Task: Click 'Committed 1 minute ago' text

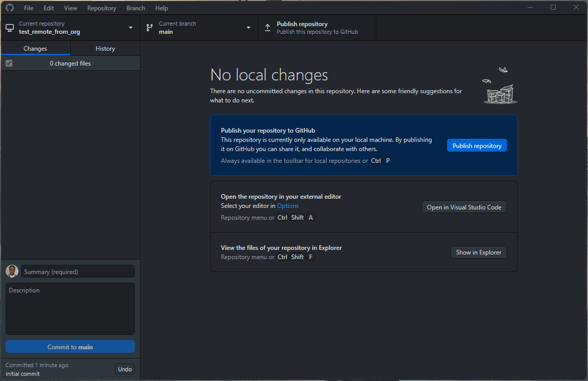Action: (x=37, y=365)
